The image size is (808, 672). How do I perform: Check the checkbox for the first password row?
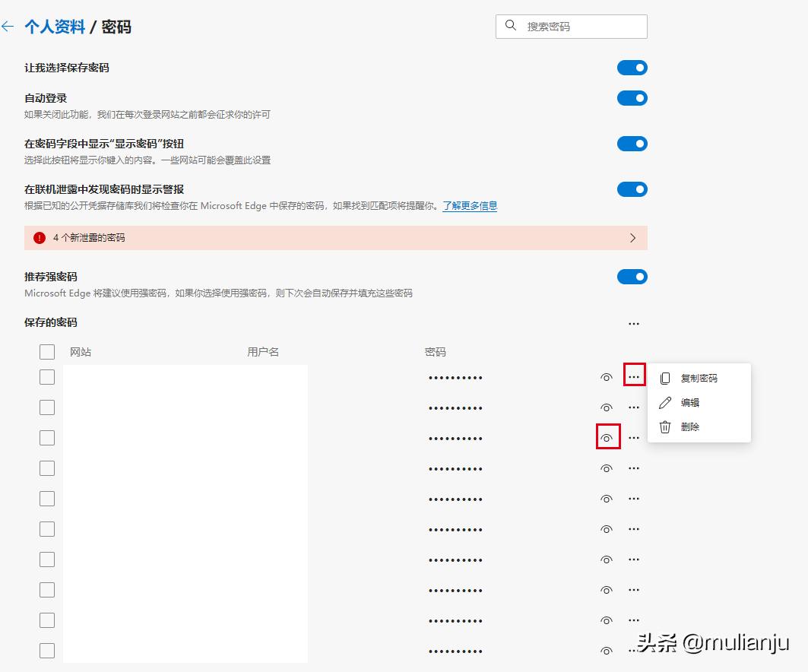click(x=46, y=376)
